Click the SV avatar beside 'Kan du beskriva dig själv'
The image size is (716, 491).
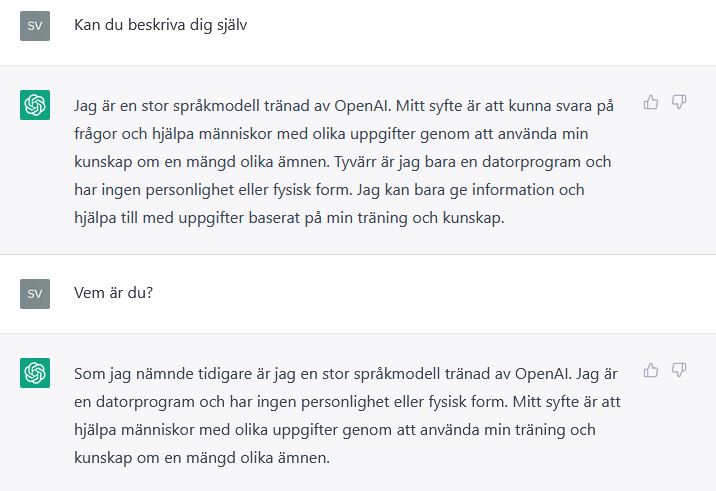pos(35,26)
